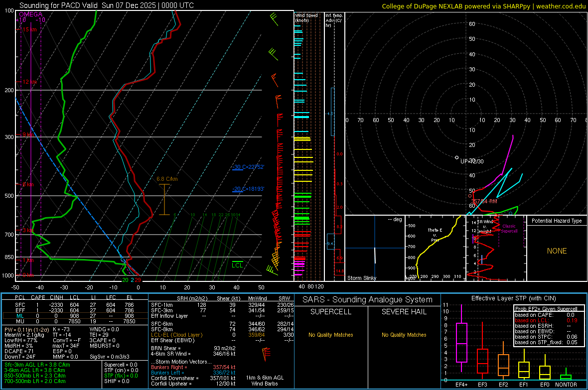
Task: Click the red 'Bunkers Right =' row
Action: (x=193, y=367)
